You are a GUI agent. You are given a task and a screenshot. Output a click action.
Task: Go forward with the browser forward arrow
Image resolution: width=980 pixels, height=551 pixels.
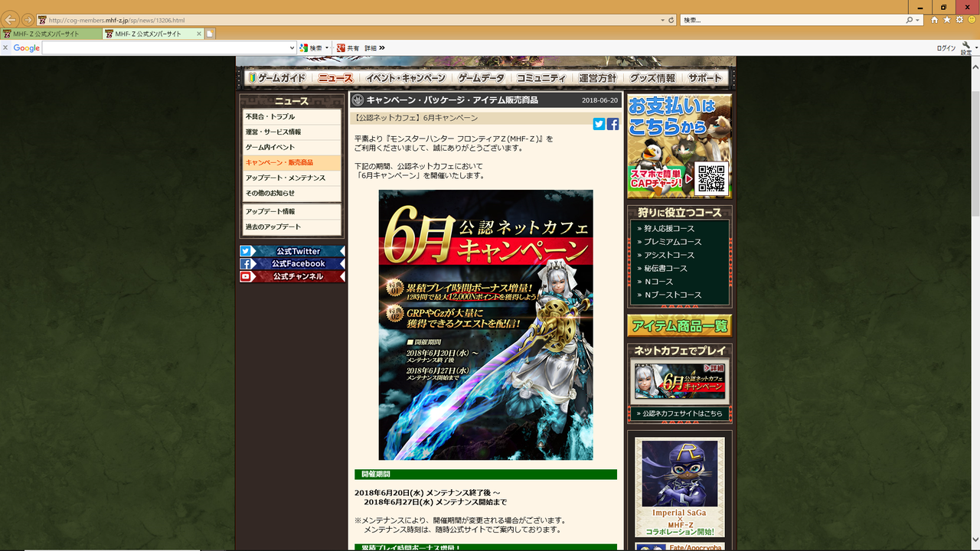[28, 20]
